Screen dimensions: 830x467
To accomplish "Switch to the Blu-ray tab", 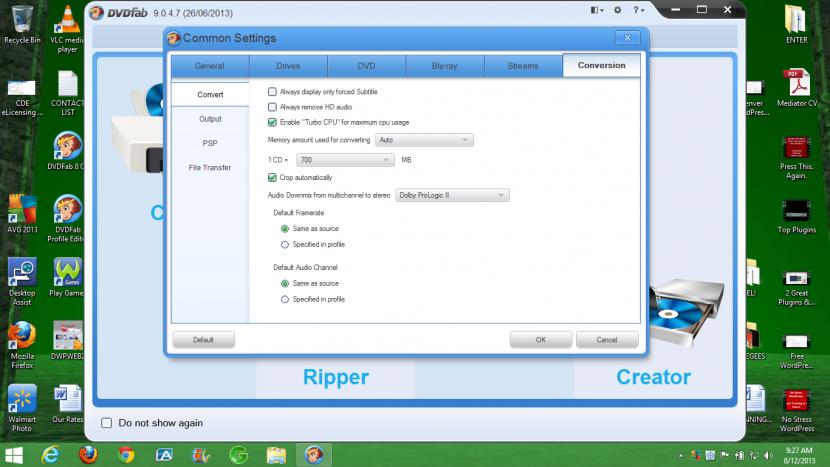I will click(445, 66).
